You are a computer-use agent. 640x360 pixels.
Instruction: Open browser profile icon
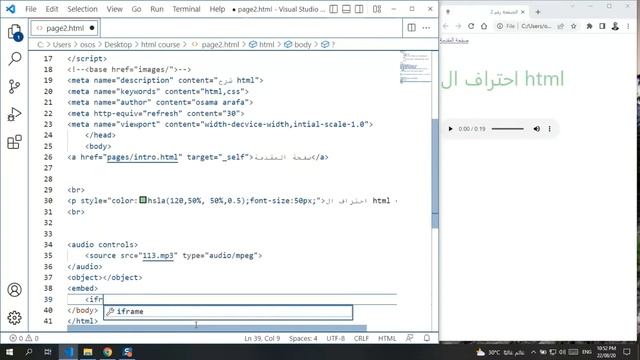615,26
